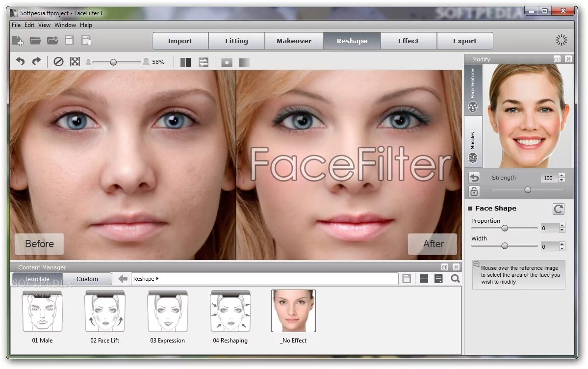Go back with the Content Manager left arrow

tap(123, 279)
